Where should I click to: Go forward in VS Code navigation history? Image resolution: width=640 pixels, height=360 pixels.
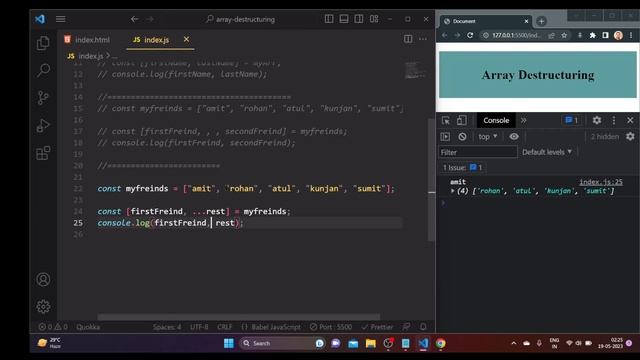click(x=150, y=19)
